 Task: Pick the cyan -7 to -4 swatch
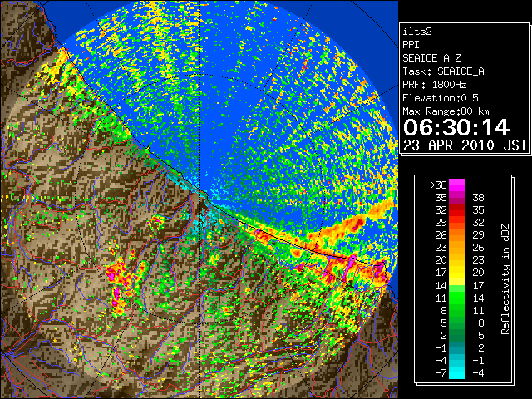click(x=457, y=372)
